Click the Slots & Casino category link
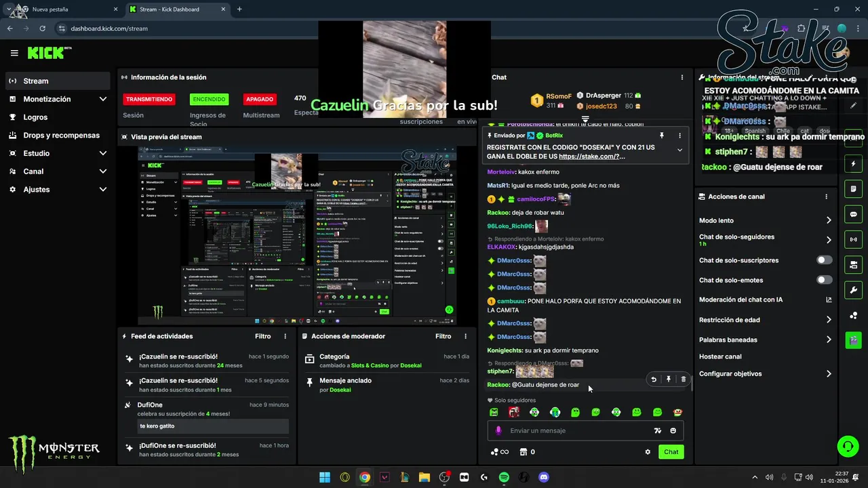Viewport: 868px width, 488px height. point(370,365)
